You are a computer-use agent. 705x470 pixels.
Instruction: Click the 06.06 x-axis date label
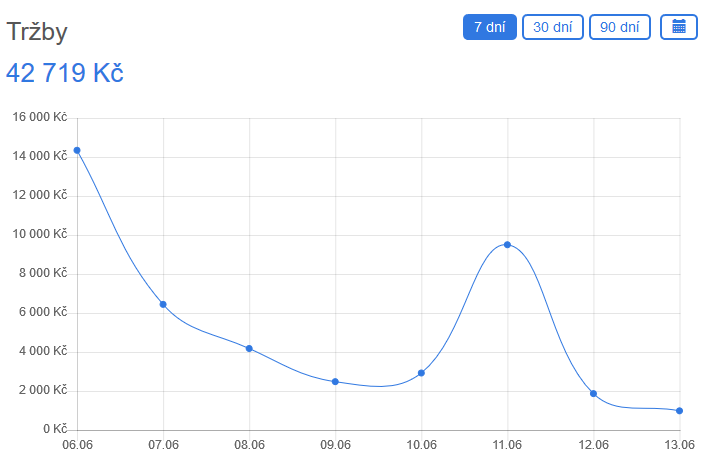coord(77,443)
